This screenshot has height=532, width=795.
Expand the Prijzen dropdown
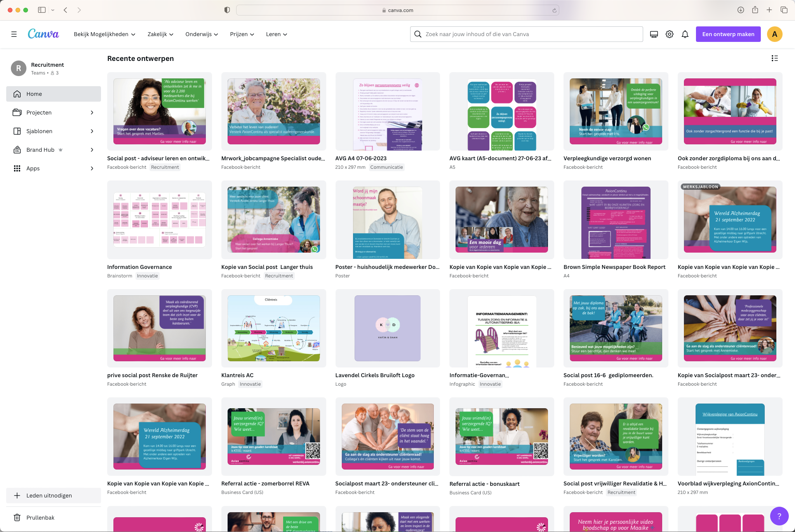(242, 34)
